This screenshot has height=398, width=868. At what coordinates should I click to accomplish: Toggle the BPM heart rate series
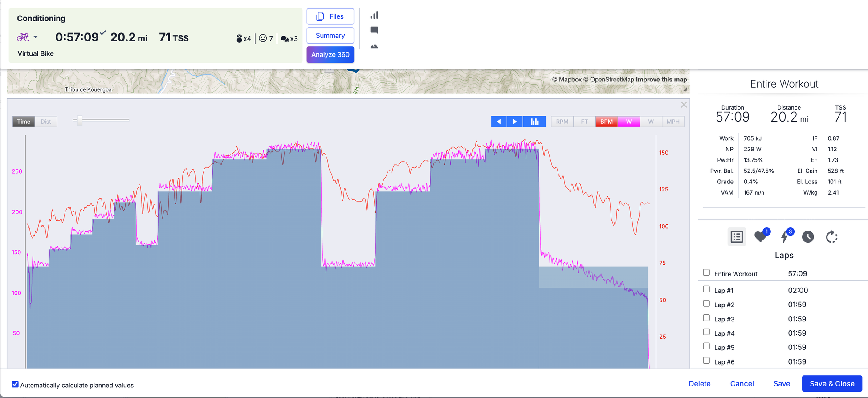coord(606,122)
